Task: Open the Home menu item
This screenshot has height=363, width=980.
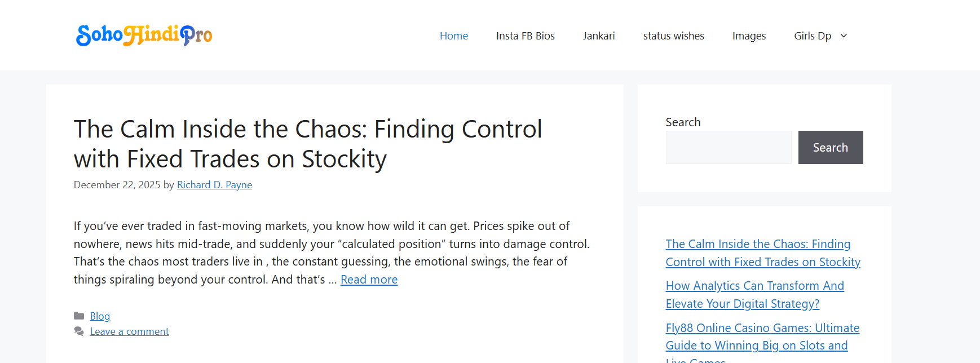Action: click(453, 36)
